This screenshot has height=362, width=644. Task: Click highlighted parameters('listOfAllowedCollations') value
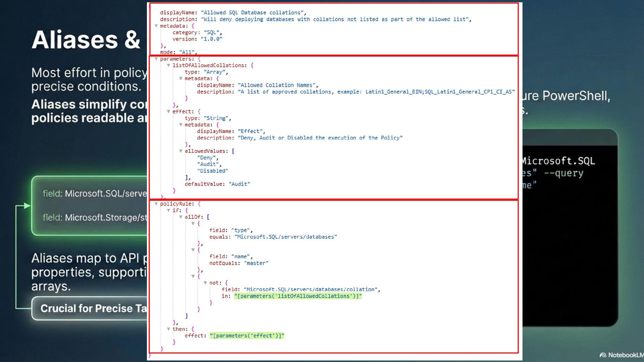pos(298,296)
